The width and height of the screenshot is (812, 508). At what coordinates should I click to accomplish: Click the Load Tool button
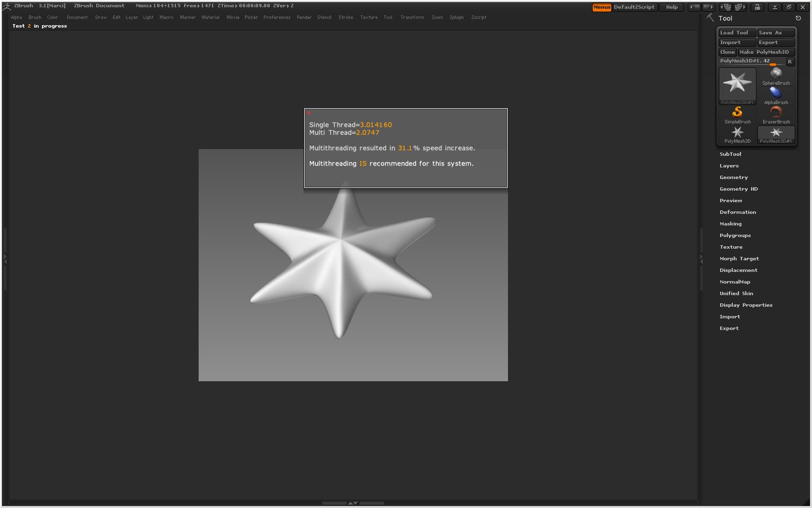(x=737, y=33)
